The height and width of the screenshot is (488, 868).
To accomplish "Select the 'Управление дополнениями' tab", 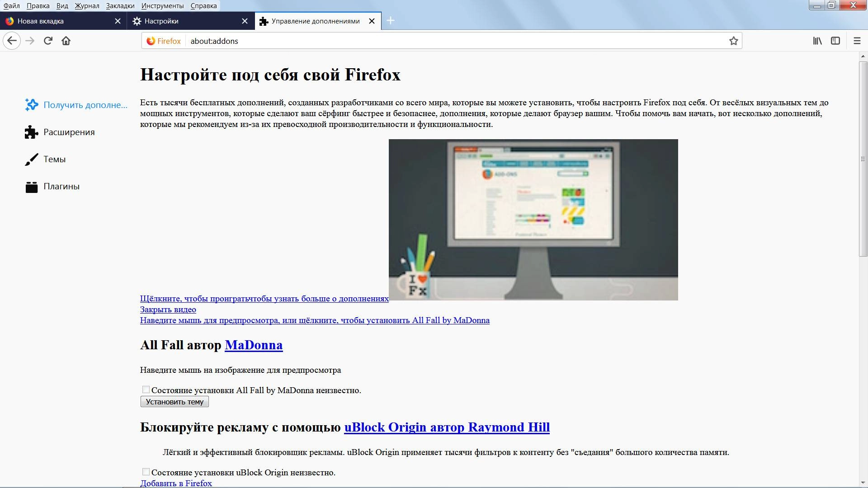I will click(x=318, y=21).
